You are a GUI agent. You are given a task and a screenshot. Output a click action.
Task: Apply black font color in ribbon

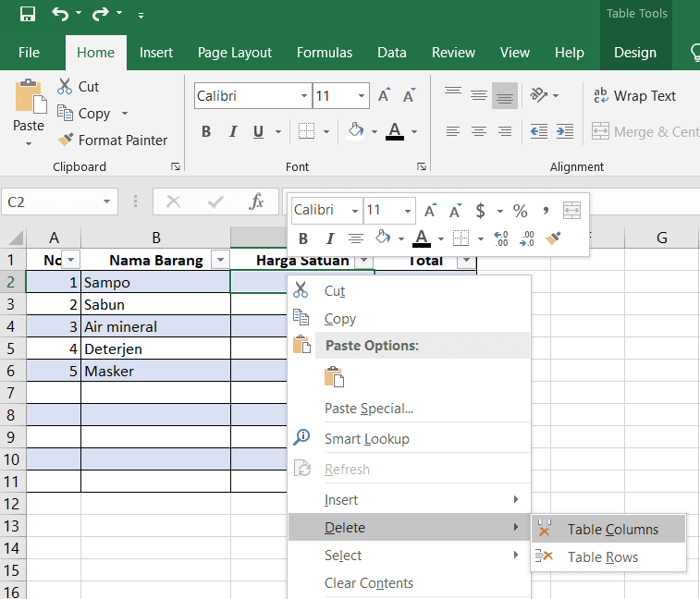(x=394, y=131)
